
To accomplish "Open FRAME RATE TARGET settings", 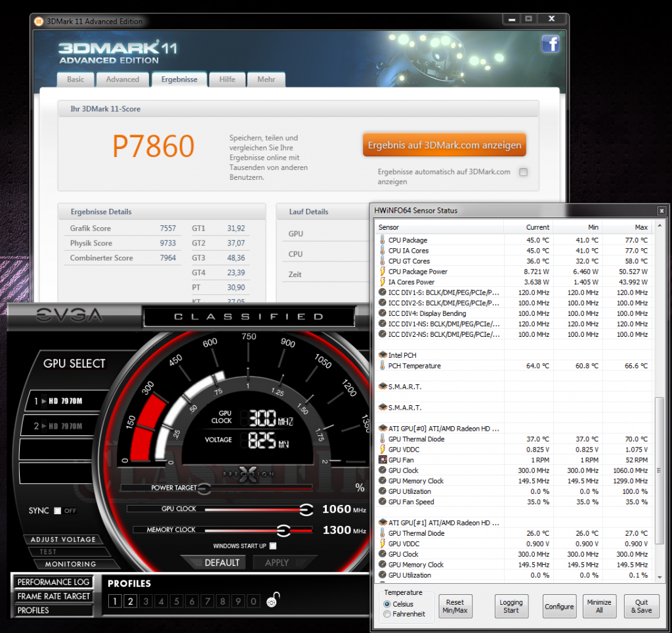I will 53,596.
